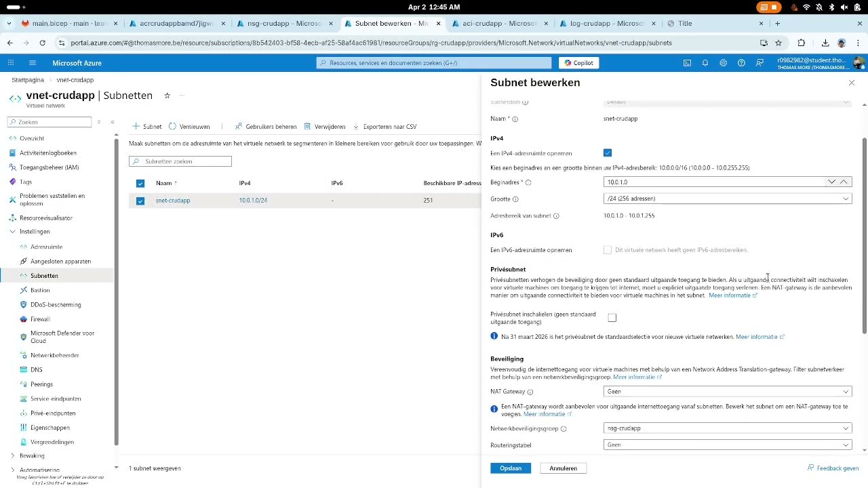This screenshot has height=488, width=868.
Task: Open Firewall in the sidebar
Action: 40,319
